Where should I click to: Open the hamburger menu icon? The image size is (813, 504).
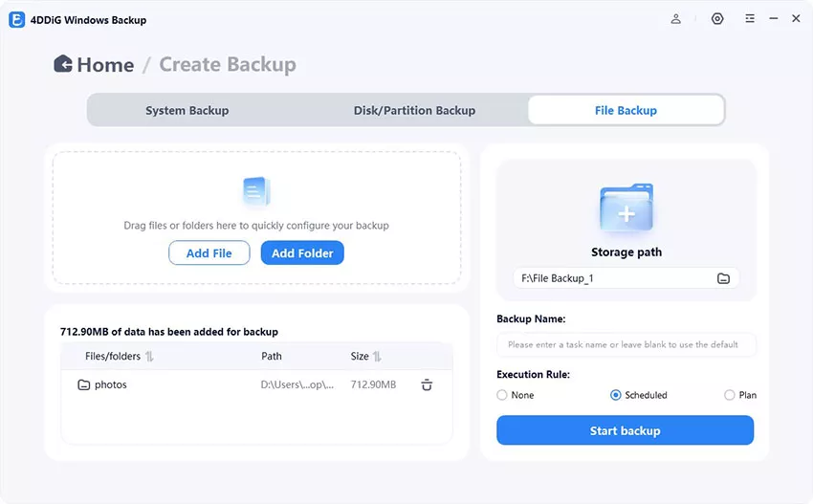click(750, 19)
